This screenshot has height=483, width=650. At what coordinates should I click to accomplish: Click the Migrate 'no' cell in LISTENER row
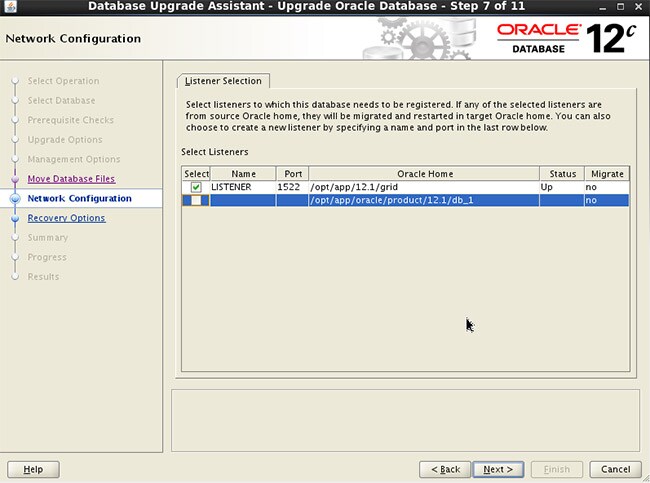(x=607, y=187)
